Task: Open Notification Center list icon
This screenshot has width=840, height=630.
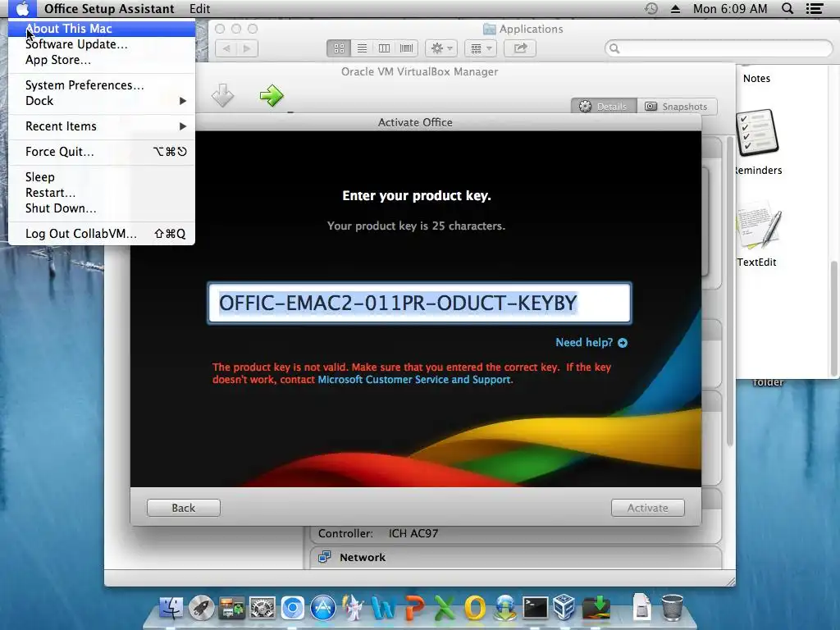Action: (x=815, y=8)
